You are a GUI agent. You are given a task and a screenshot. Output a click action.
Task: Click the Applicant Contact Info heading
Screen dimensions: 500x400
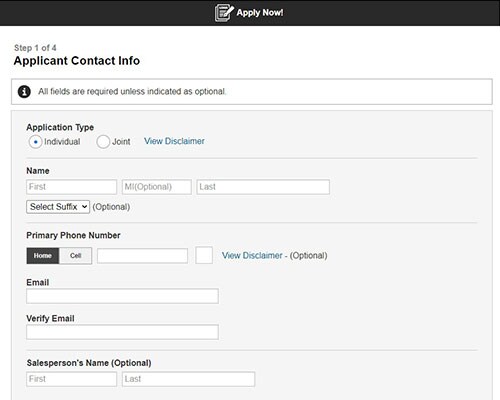click(x=77, y=61)
